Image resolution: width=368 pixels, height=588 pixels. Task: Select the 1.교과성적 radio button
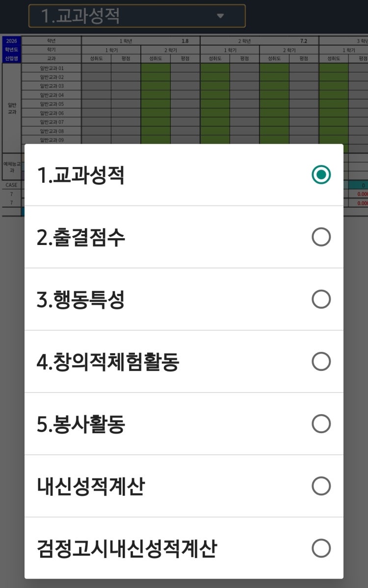point(321,175)
